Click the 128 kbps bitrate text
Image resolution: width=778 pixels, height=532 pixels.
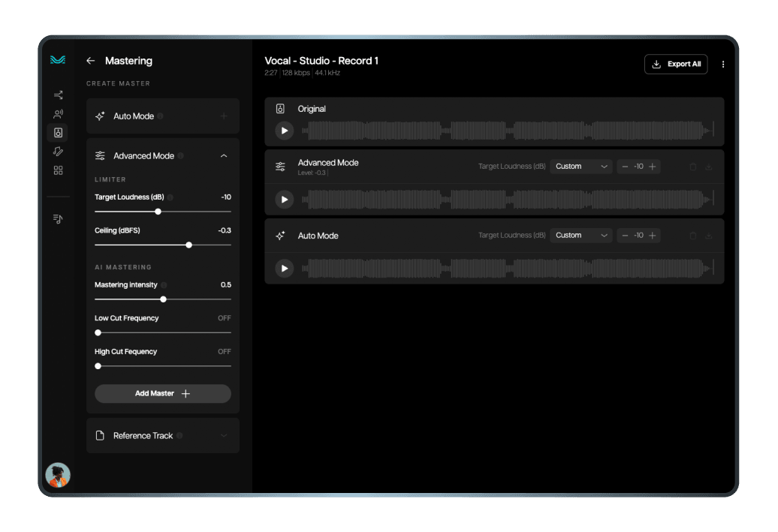(296, 73)
